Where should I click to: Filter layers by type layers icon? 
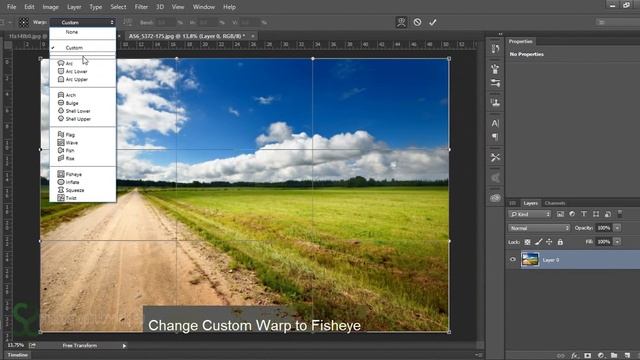tap(584, 214)
